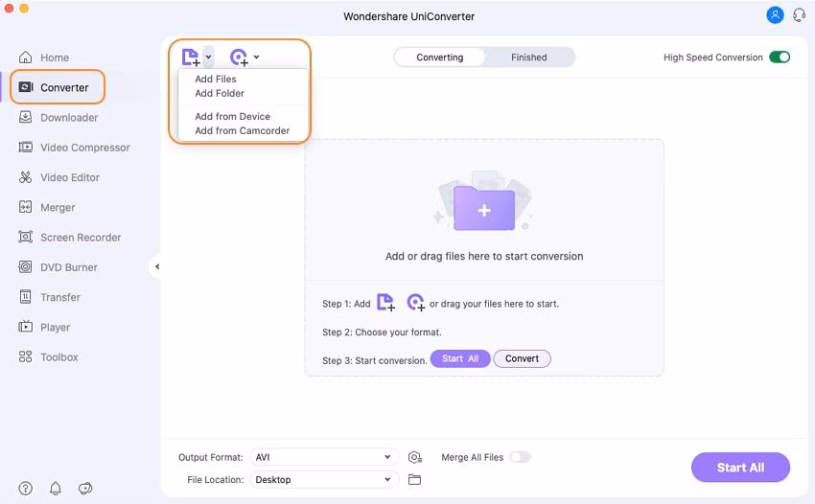Enable Merge All Files switch

click(520, 457)
